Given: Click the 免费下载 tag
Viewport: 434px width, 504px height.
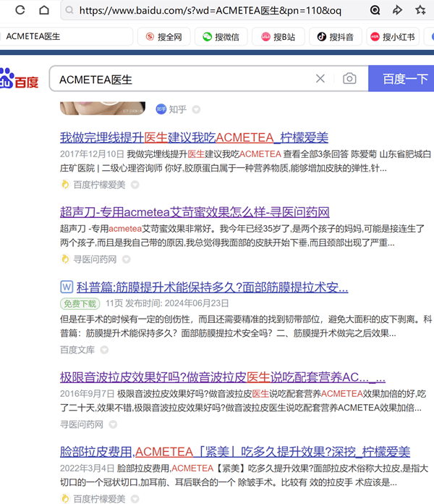Looking at the screenshot, I should (80, 303).
